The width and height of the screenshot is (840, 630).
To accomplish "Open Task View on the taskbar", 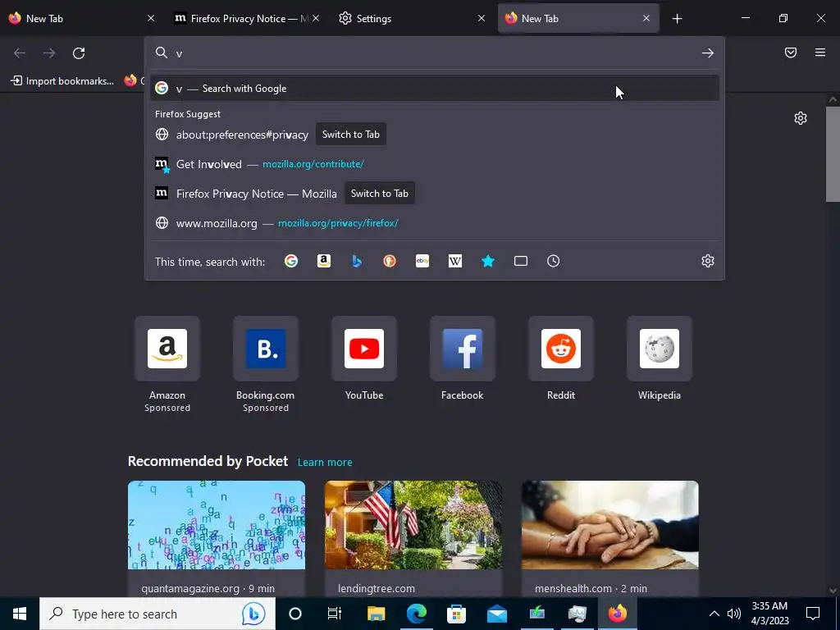I will coord(335,614).
